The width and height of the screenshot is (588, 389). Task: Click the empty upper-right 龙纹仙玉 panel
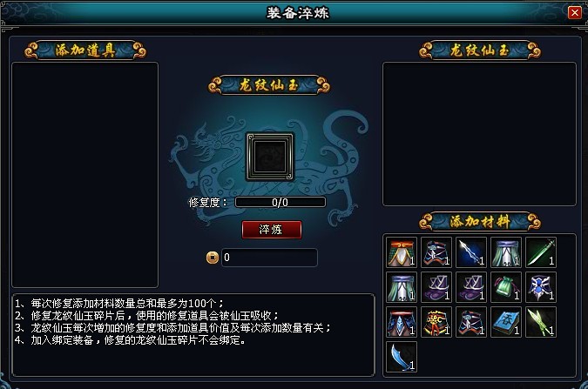479,134
